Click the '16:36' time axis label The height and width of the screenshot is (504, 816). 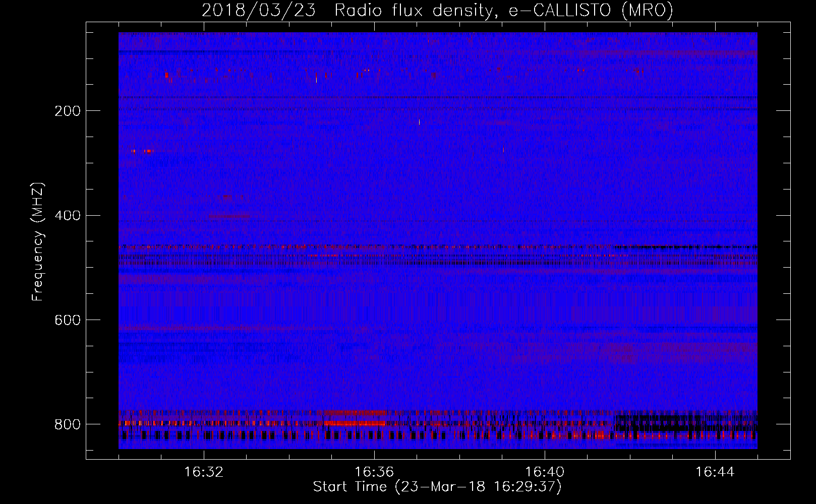pyautogui.click(x=374, y=472)
